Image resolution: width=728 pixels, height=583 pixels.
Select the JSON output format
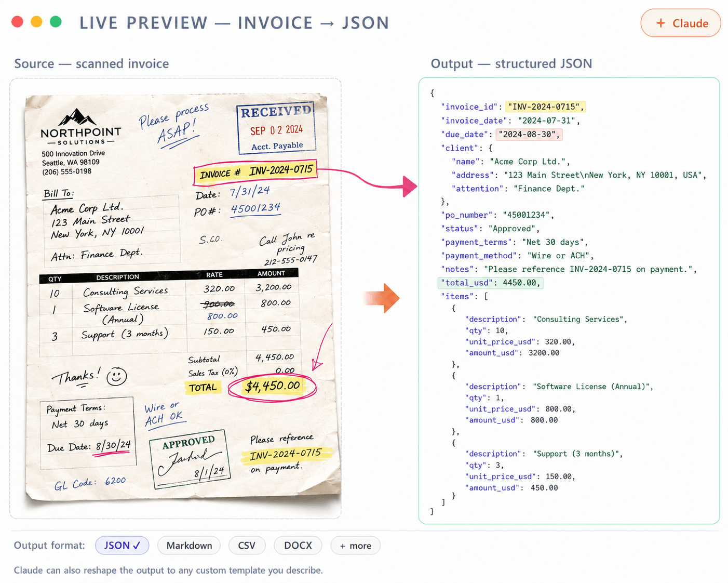(122, 545)
